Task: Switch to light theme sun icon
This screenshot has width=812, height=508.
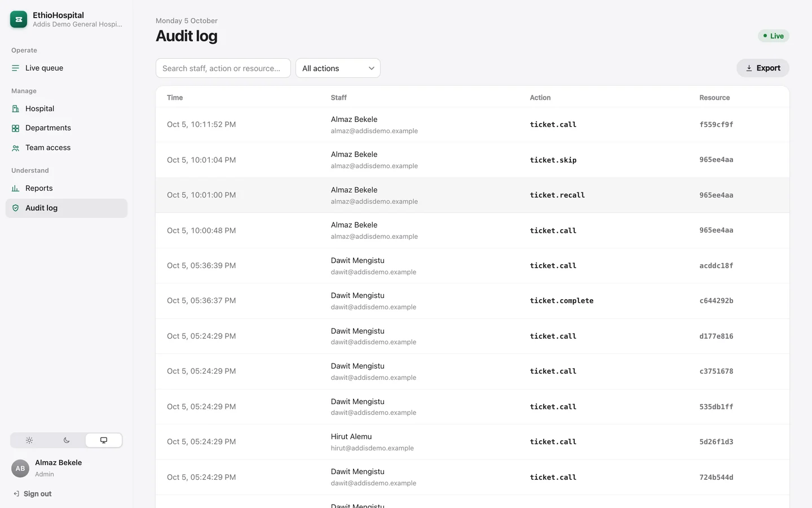Action: click(x=29, y=440)
